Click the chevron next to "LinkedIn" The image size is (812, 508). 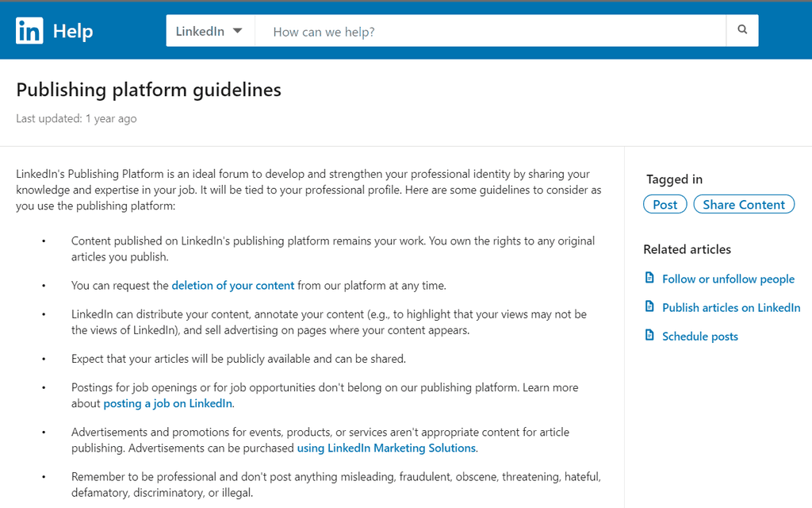[x=237, y=29]
